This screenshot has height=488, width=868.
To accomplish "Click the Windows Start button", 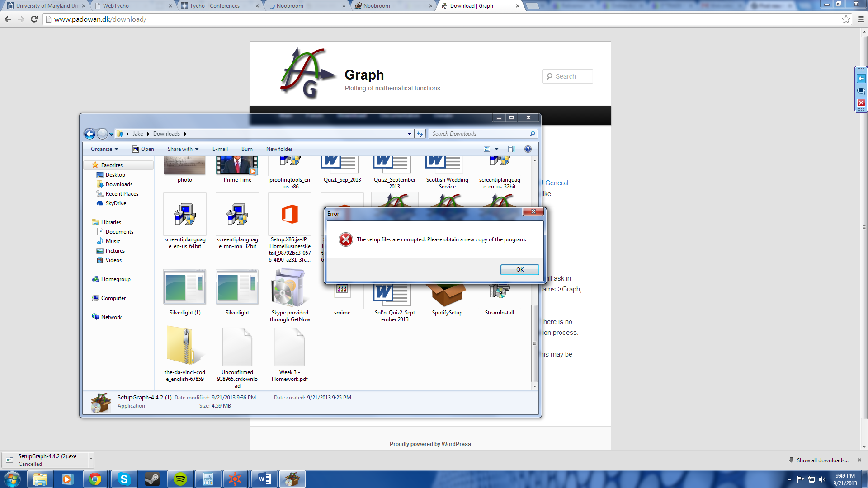I will pos(12,479).
